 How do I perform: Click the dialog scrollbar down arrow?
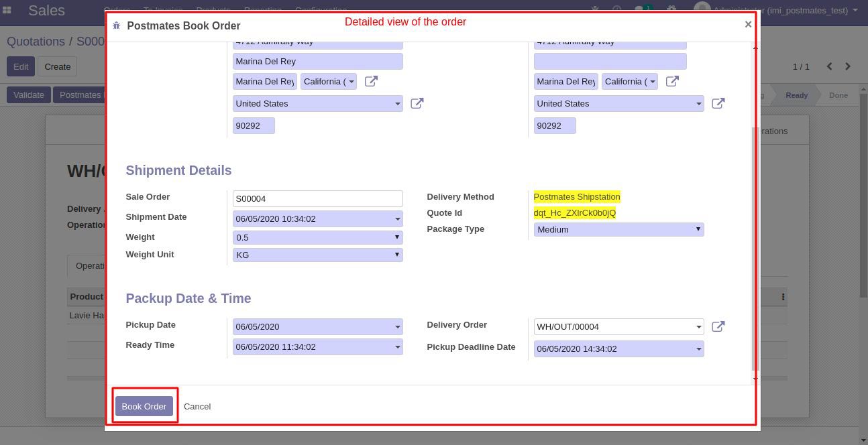pyautogui.click(x=755, y=379)
